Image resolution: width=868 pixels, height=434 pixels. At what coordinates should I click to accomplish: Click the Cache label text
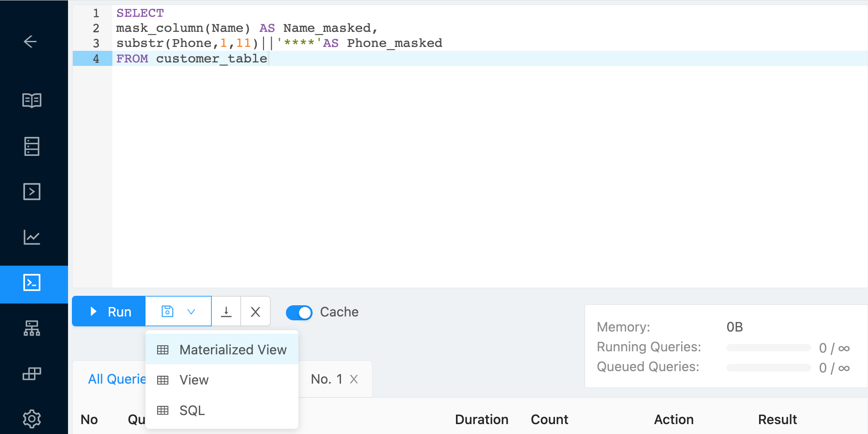point(339,312)
